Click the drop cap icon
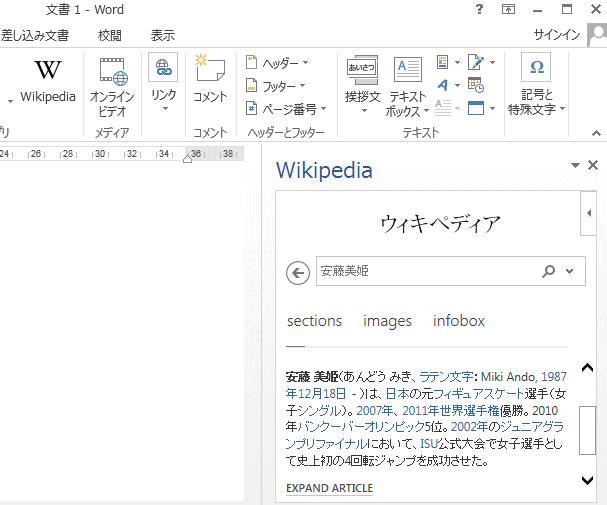Viewport: 607px width, 505px height. (x=442, y=108)
